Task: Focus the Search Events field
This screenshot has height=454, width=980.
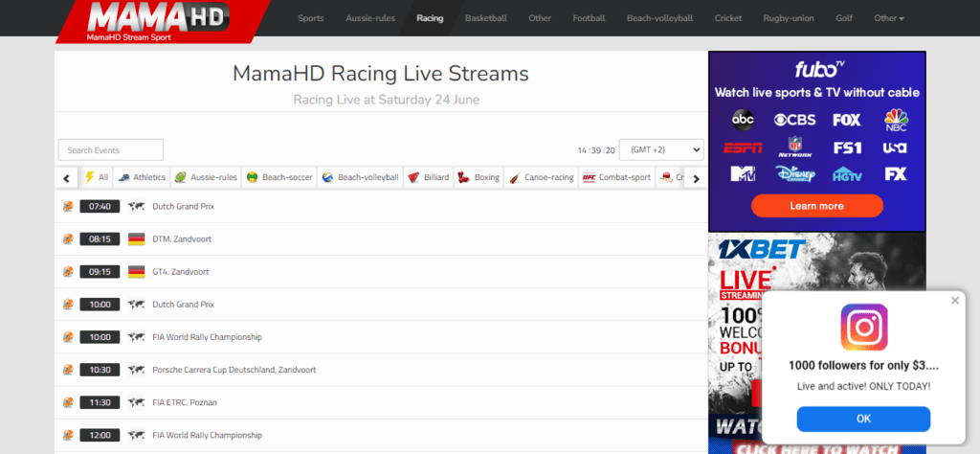Action: (111, 150)
